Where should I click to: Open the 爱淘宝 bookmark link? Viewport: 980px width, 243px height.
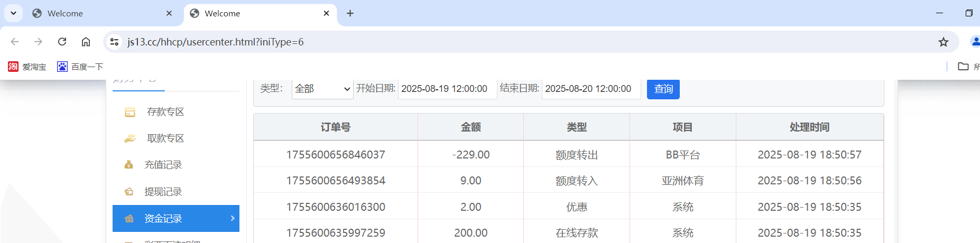click(x=27, y=67)
